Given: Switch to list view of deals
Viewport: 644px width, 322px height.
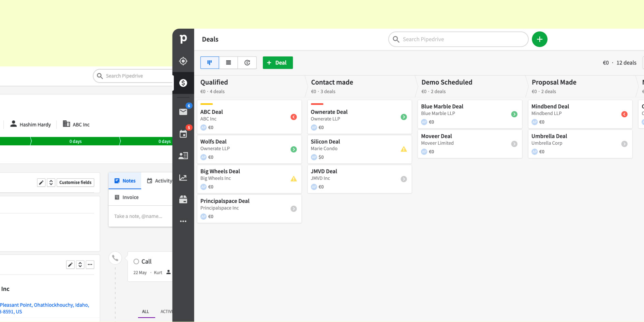Looking at the screenshot, I should click(x=228, y=63).
